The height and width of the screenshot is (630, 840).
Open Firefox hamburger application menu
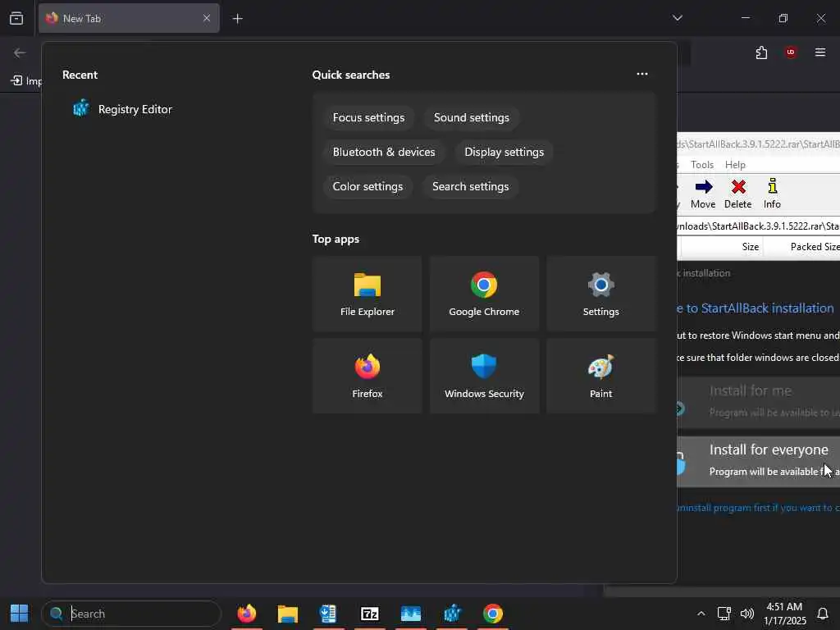coord(820,52)
